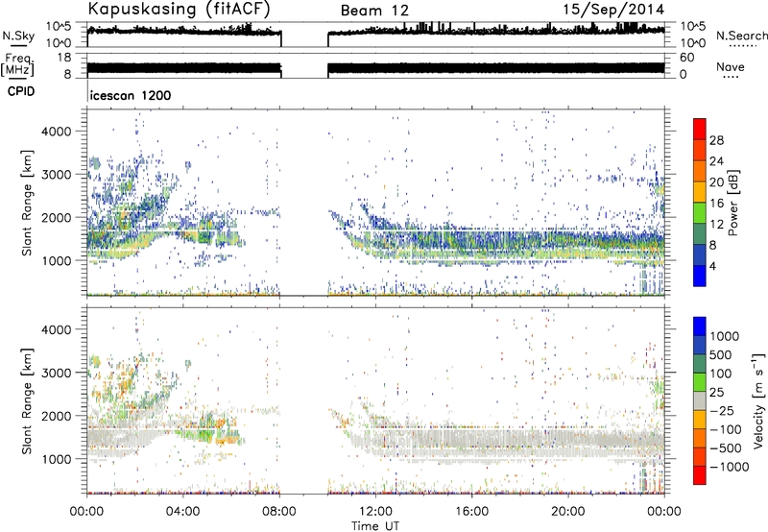768x532 pixels.
Task: Select the 'icescan 1200' text
Action: click(x=131, y=95)
